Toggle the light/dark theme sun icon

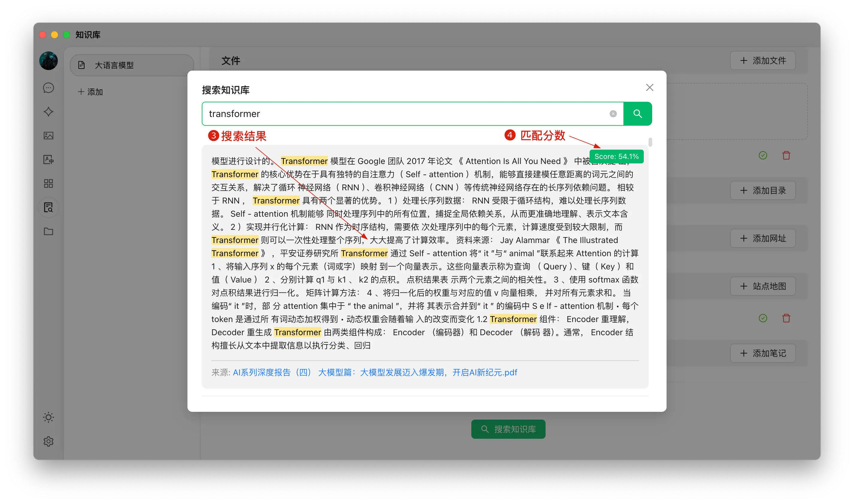tap(49, 417)
